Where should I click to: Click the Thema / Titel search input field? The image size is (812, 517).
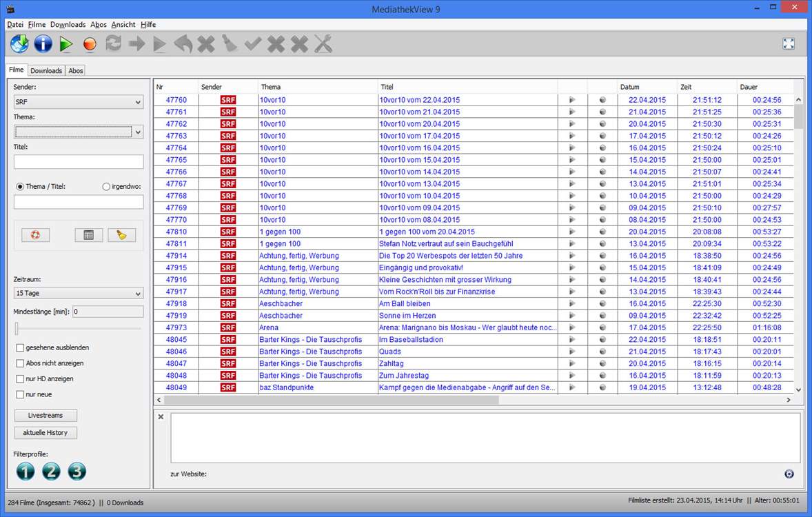[78, 202]
